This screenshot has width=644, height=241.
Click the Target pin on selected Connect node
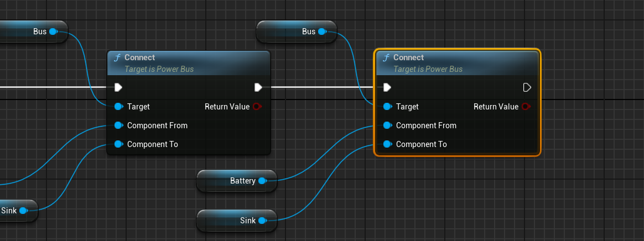[x=387, y=107]
